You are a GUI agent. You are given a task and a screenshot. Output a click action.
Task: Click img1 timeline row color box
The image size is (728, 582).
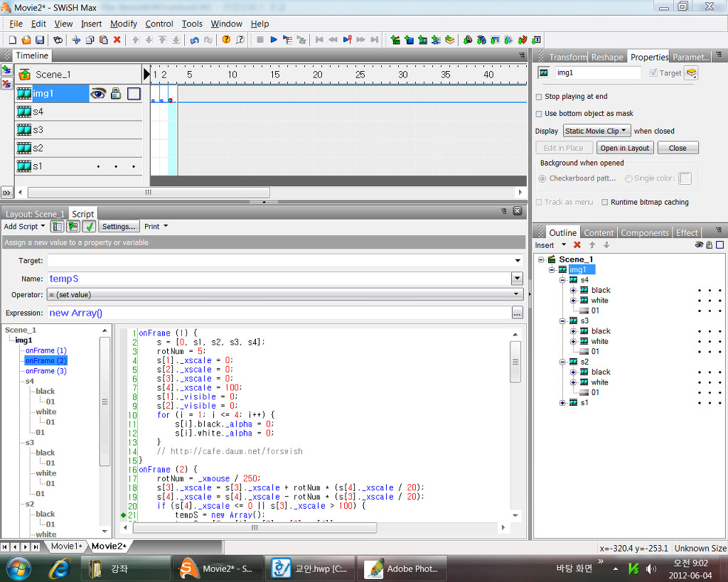(x=134, y=94)
